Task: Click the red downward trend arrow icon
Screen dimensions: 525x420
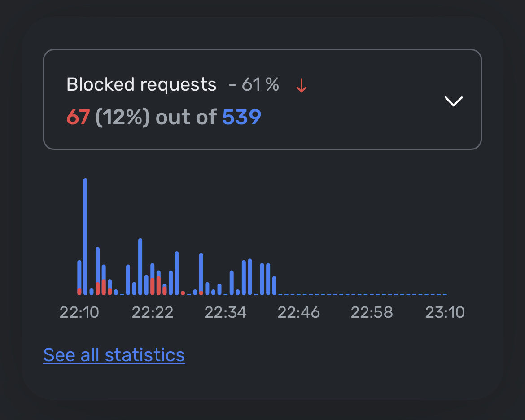Action: point(301,85)
